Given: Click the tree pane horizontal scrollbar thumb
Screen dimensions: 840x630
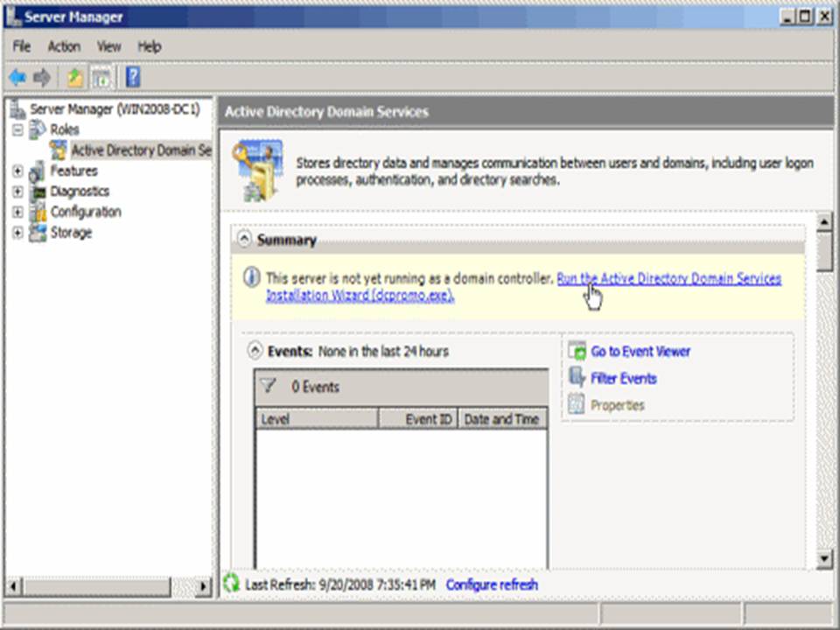Looking at the screenshot, I should tap(97, 586).
